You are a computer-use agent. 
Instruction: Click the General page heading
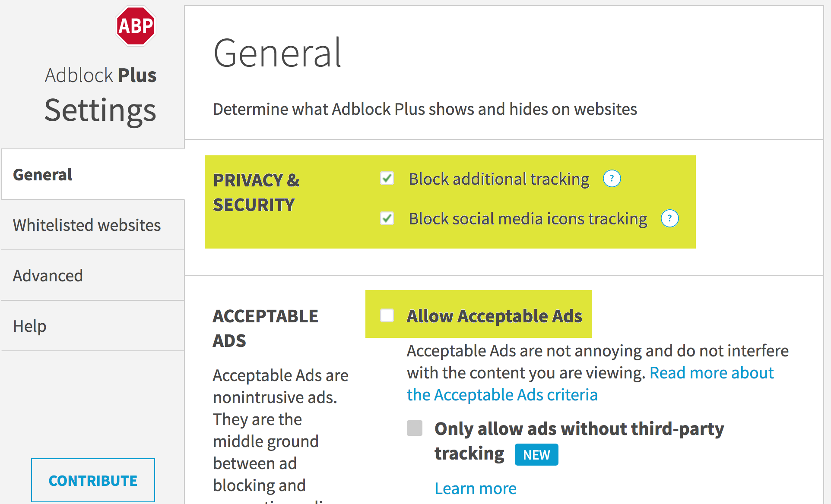coord(277,53)
